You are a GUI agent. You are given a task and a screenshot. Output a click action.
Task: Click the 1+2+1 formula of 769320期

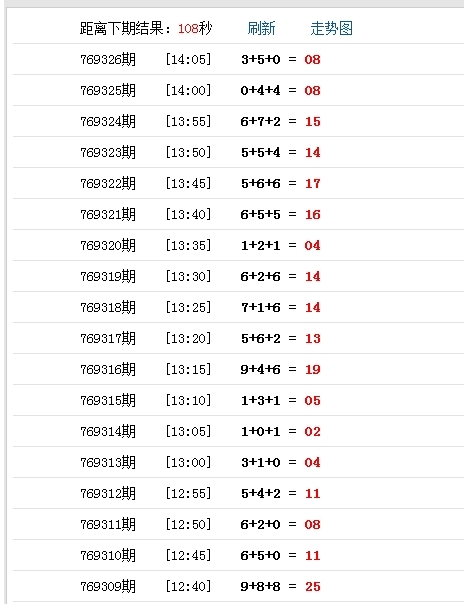pyautogui.click(x=261, y=246)
